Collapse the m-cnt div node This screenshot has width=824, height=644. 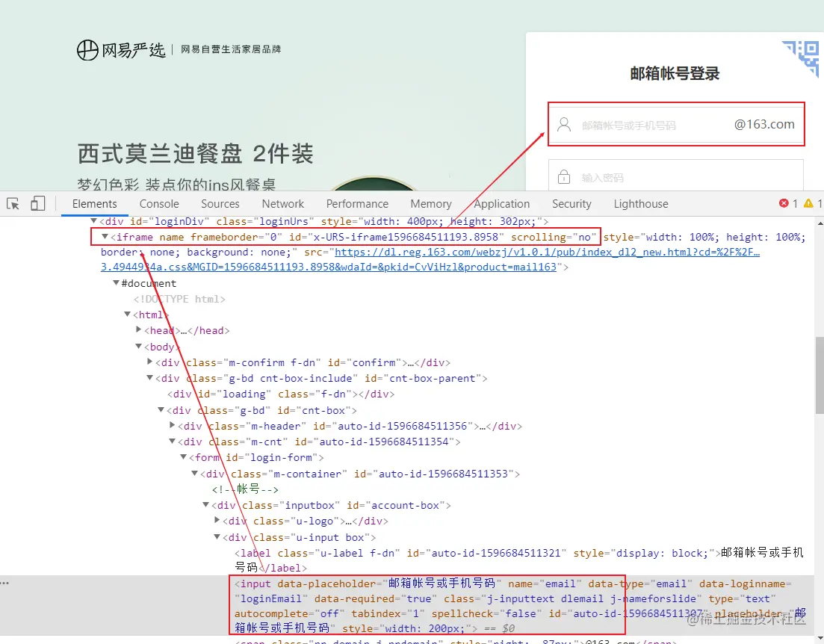(173, 442)
